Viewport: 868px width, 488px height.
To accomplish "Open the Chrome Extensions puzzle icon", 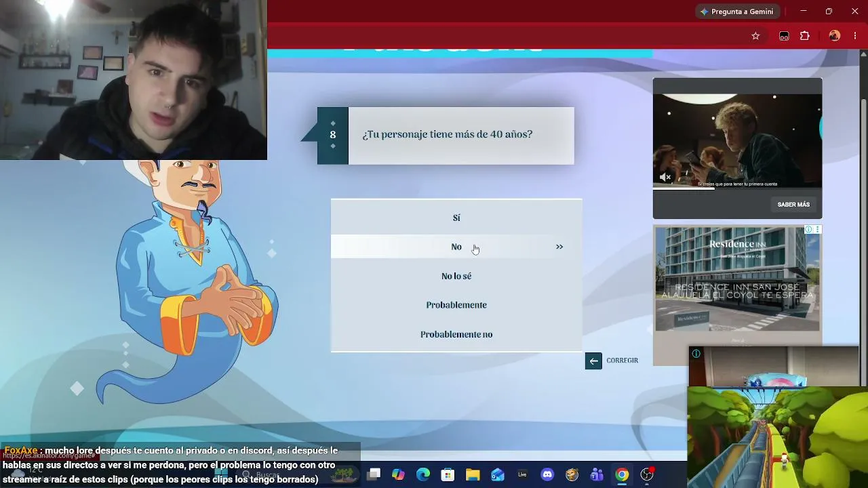I will [x=805, y=36].
